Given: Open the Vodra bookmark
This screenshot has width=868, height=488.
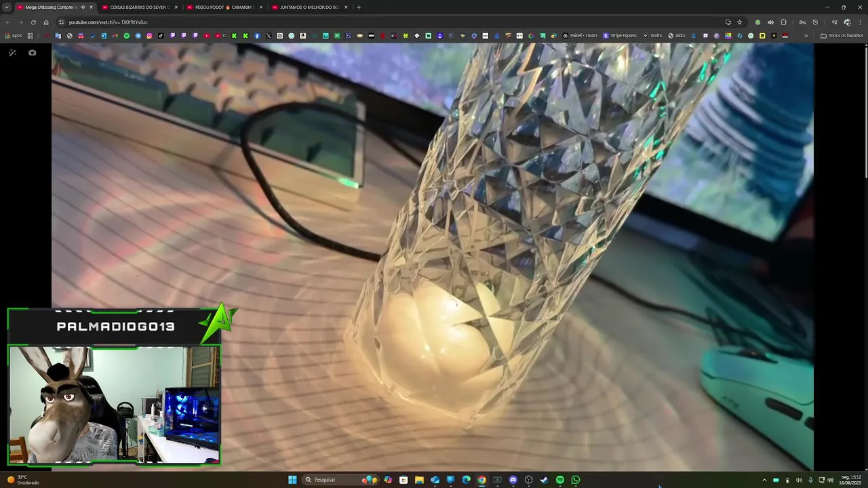Looking at the screenshot, I should [652, 35].
